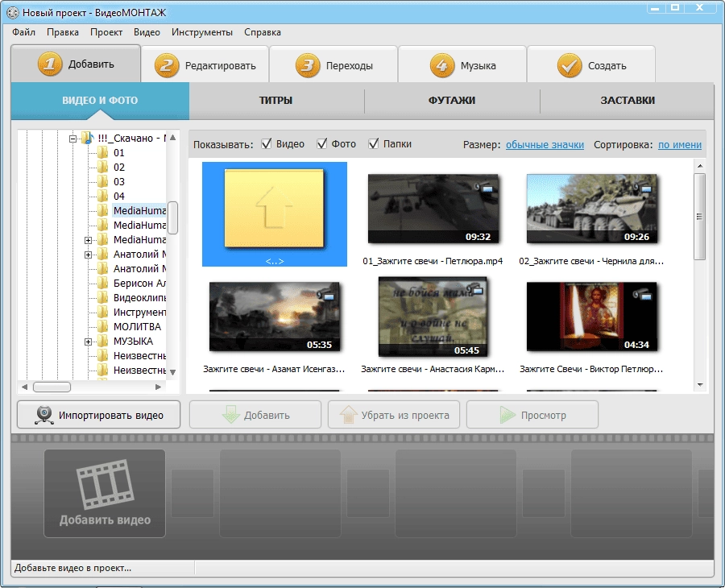
Task: Open the Инструменты menu
Action: coord(202,32)
